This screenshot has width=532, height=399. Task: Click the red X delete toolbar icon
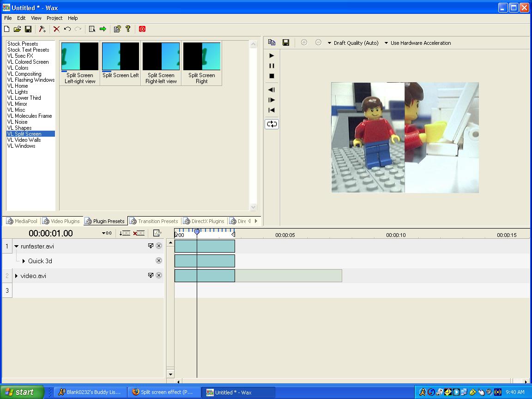click(56, 29)
